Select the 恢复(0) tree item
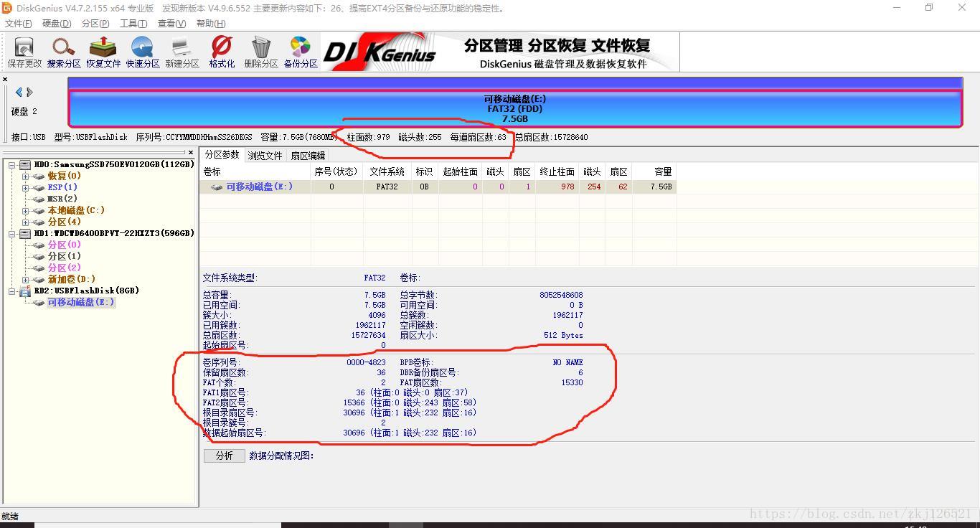The width and height of the screenshot is (980, 528). click(x=65, y=176)
